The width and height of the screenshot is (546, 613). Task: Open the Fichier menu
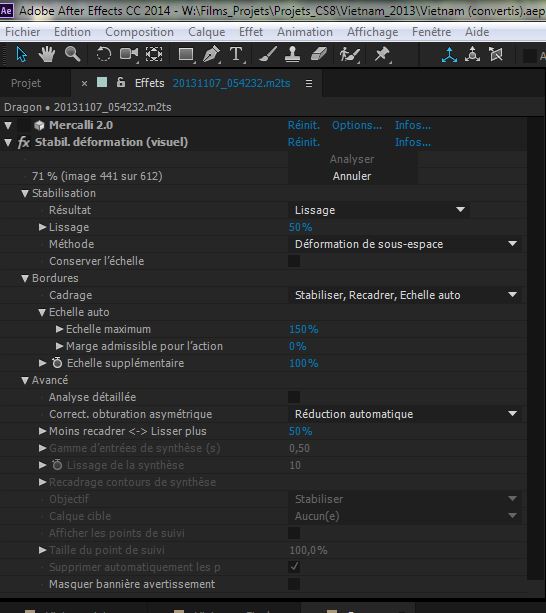click(23, 32)
